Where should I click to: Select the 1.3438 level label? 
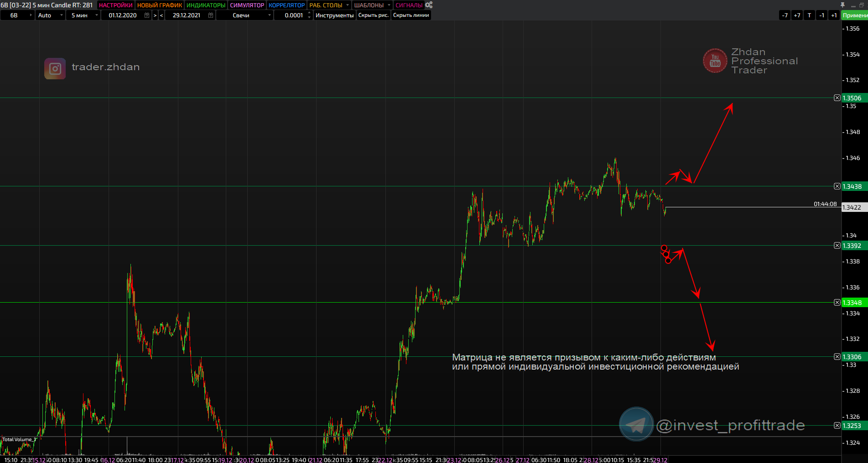pos(854,186)
